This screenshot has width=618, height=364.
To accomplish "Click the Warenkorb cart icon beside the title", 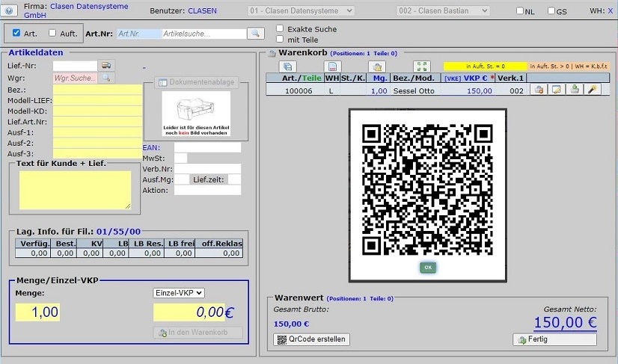I will pyautogui.click(x=272, y=54).
